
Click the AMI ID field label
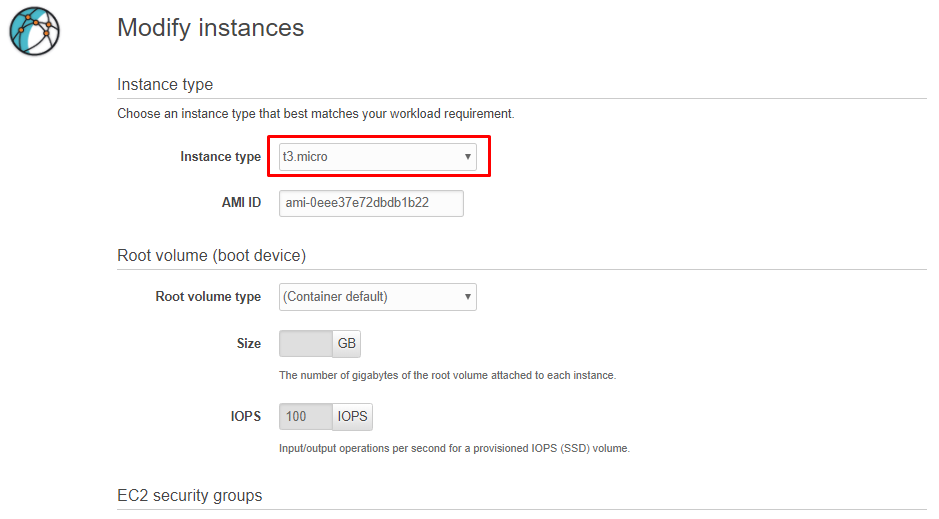click(x=241, y=203)
